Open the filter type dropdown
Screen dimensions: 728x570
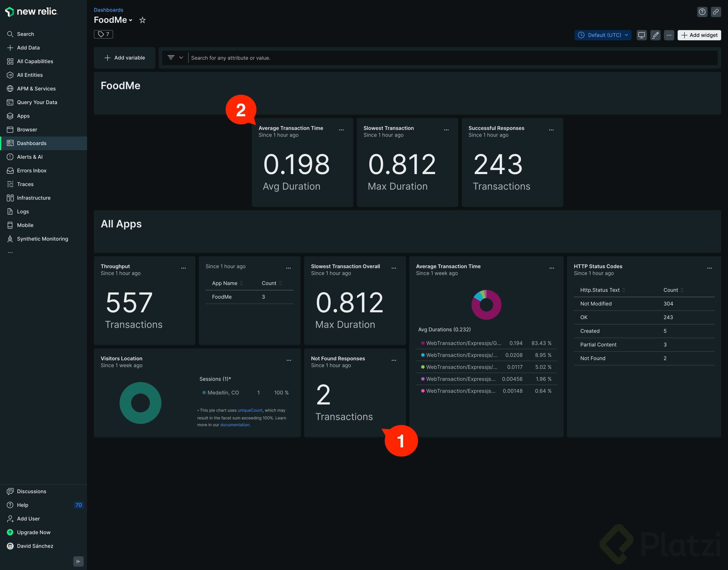[x=175, y=58]
